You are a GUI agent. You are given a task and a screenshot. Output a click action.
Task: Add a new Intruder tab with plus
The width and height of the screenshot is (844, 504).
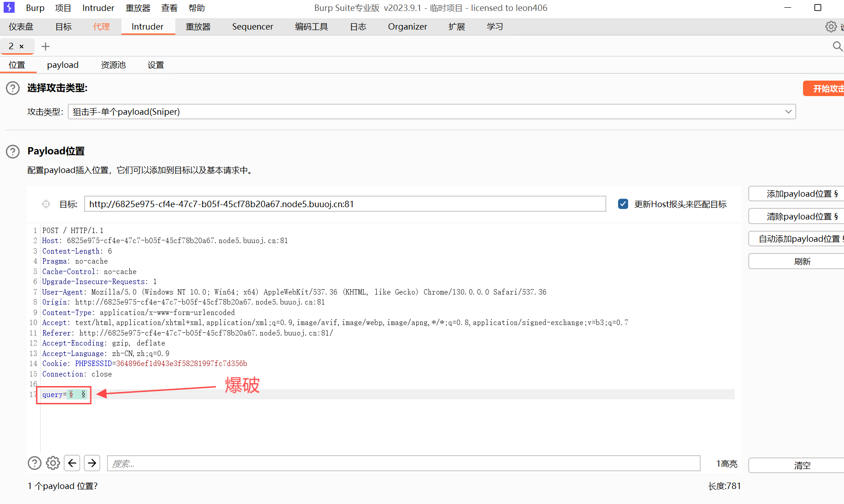(46, 46)
